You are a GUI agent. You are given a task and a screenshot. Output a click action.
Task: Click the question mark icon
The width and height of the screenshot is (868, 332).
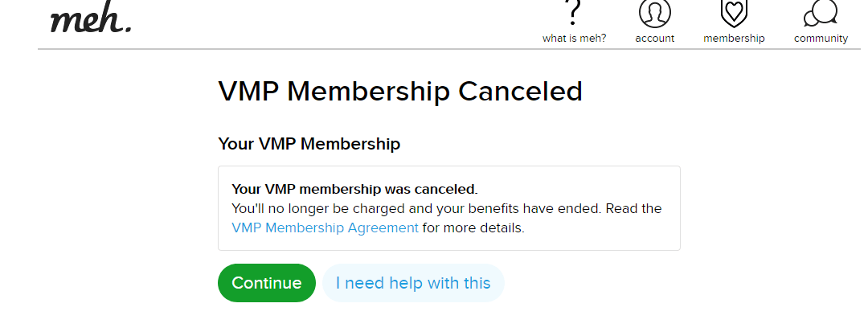click(573, 12)
